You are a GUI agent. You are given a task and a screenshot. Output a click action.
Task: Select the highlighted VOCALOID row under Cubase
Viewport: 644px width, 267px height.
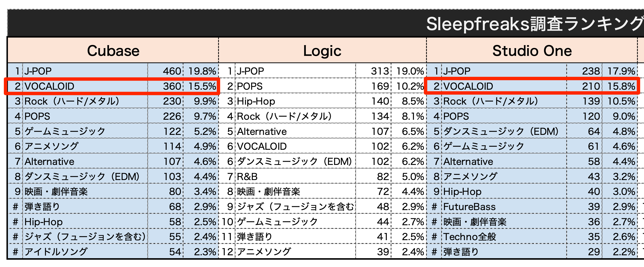click(112, 86)
